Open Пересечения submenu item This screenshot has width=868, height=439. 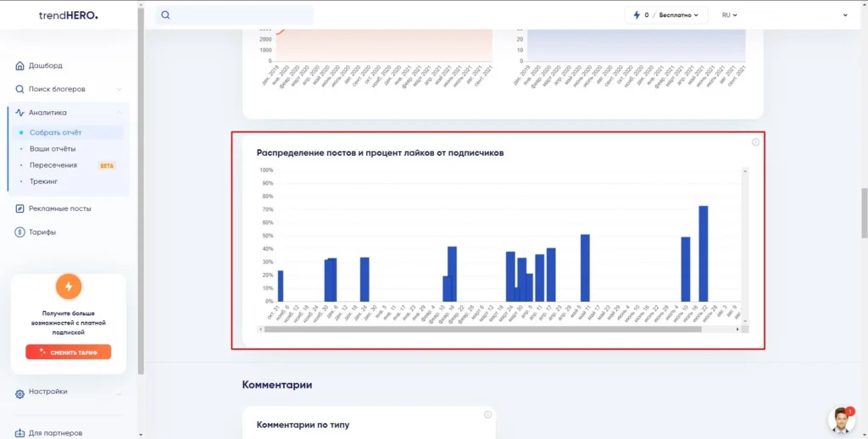(53, 165)
